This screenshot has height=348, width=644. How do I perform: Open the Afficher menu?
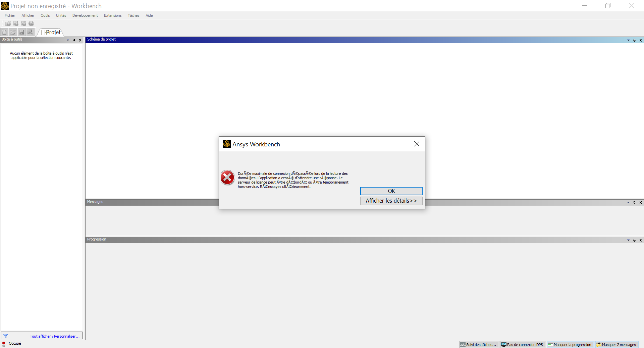(x=28, y=15)
